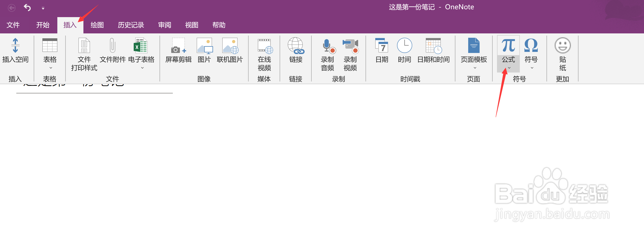Open the Table (表格) tool
644x236 pixels.
click(50, 45)
